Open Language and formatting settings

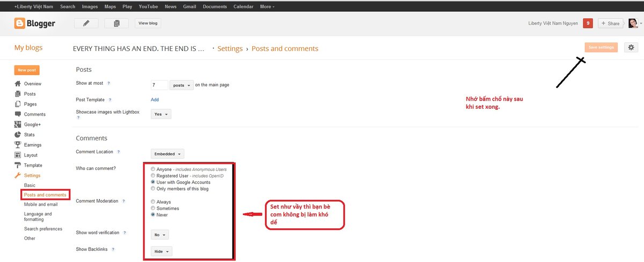tap(38, 216)
